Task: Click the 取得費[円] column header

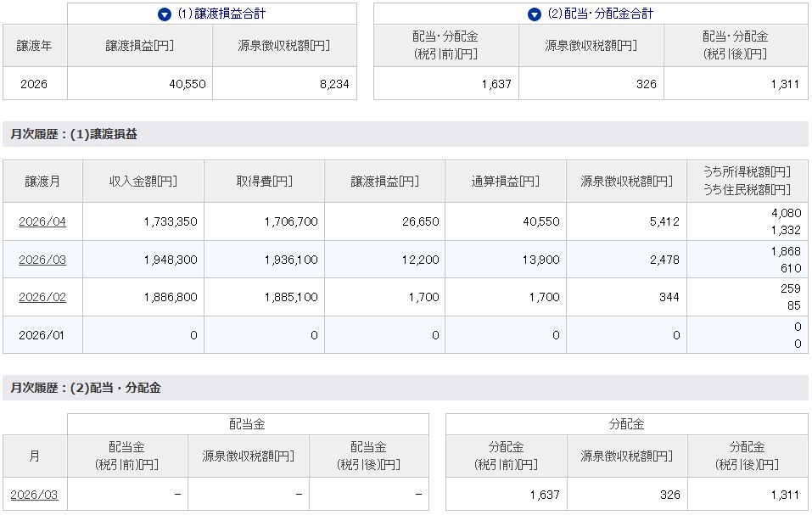Action: click(x=264, y=182)
